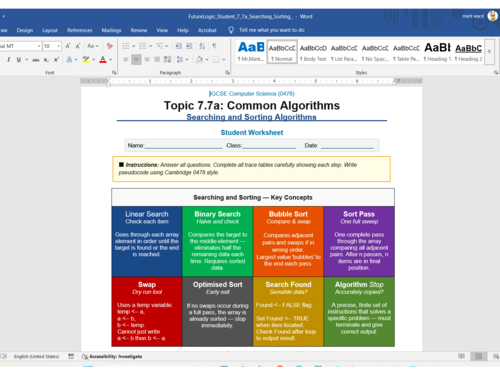Expand the Styles gallery
The image size is (500, 375).
(x=489, y=52)
